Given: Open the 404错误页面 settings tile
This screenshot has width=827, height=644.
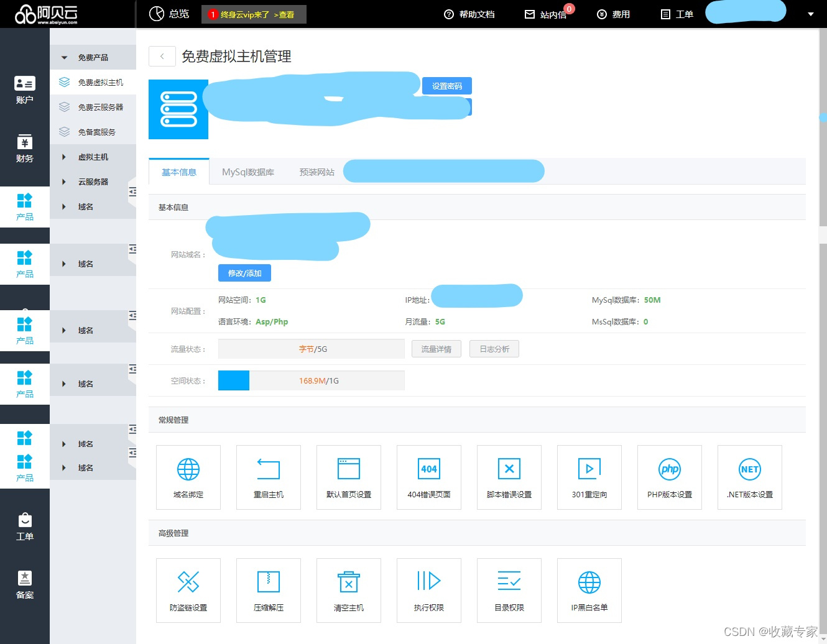Looking at the screenshot, I should [429, 477].
